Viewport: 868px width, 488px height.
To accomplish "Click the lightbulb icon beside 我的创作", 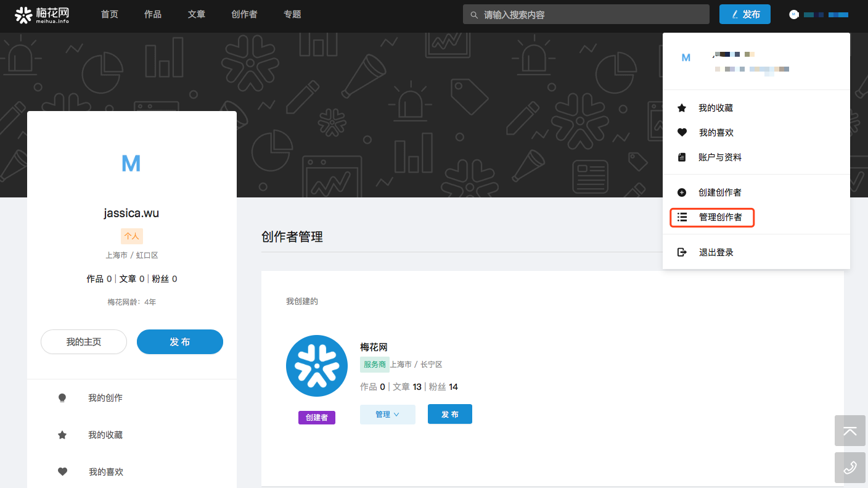I will tap(62, 398).
